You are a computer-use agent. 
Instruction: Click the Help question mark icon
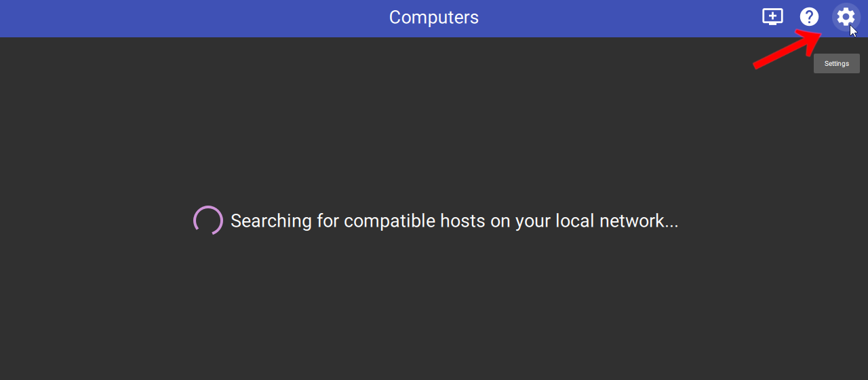(x=809, y=17)
